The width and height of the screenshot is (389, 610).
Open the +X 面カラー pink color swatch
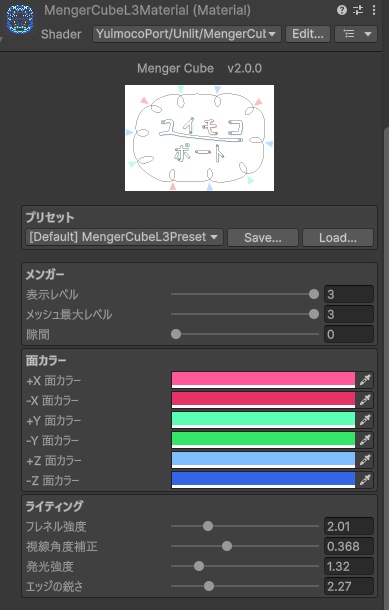[263, 380]
